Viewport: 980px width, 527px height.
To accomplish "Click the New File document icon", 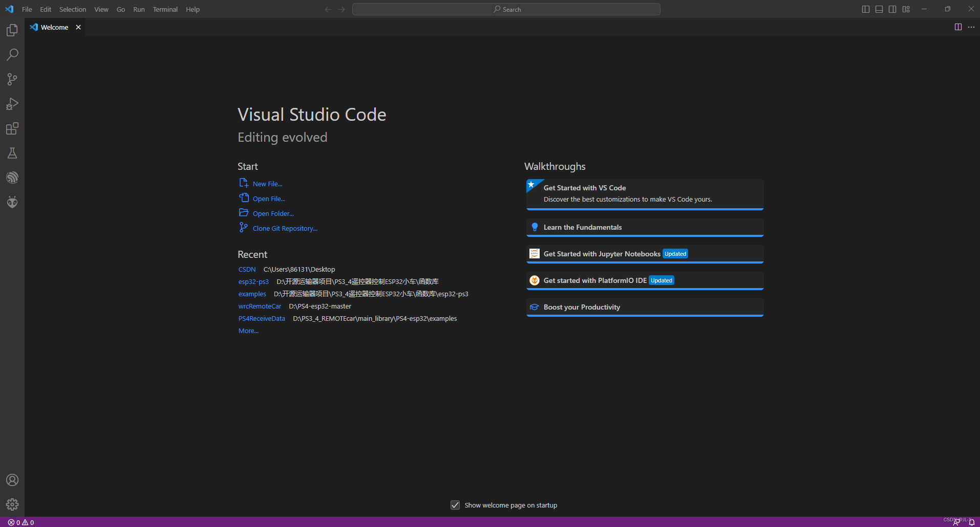I will click(244, 183).
